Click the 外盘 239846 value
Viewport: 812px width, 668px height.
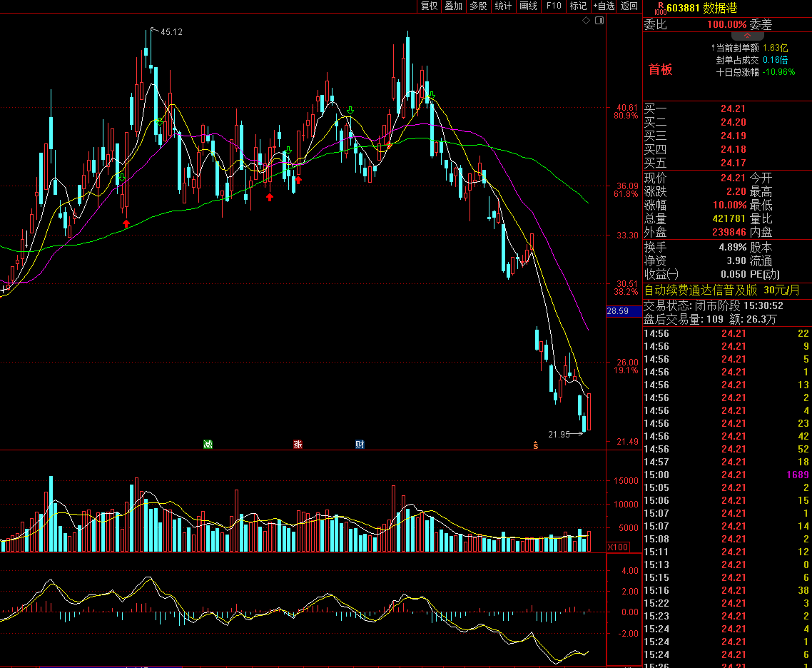729,233
